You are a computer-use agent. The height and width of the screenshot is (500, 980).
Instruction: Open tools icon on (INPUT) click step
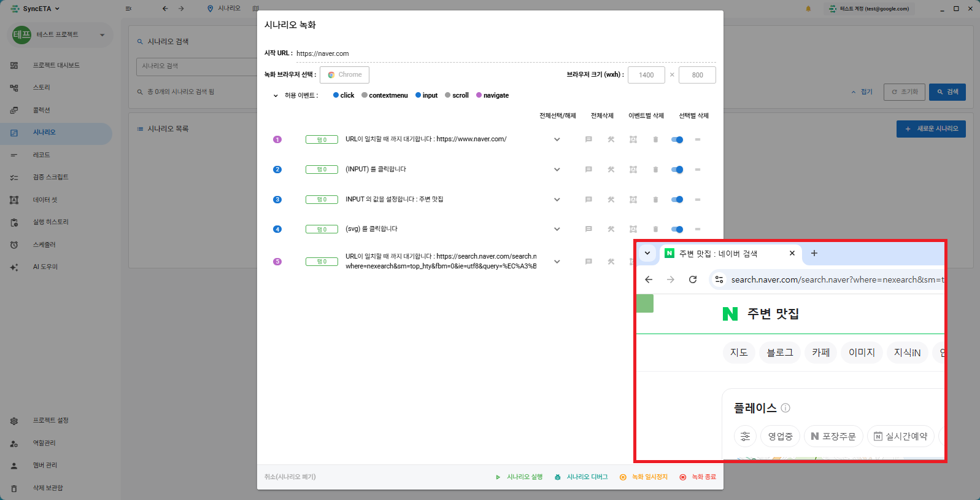611,170
